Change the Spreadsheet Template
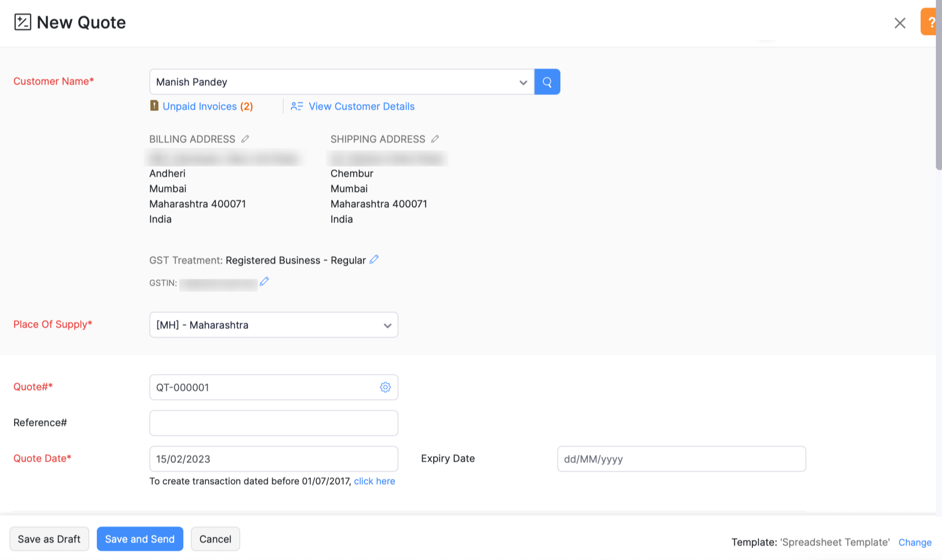The height and width of the screenshot is (560, 942). click(x=914, y=542)
